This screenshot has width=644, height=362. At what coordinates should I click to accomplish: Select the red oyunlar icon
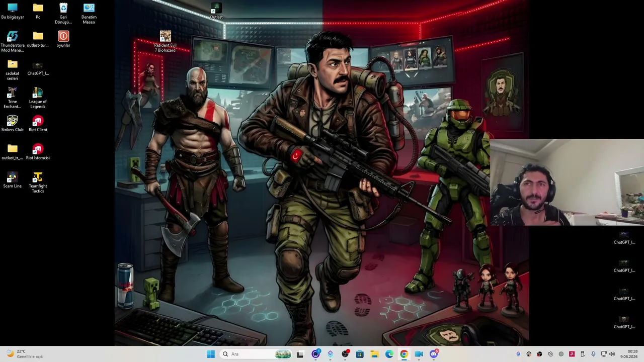tap(63, 39)
